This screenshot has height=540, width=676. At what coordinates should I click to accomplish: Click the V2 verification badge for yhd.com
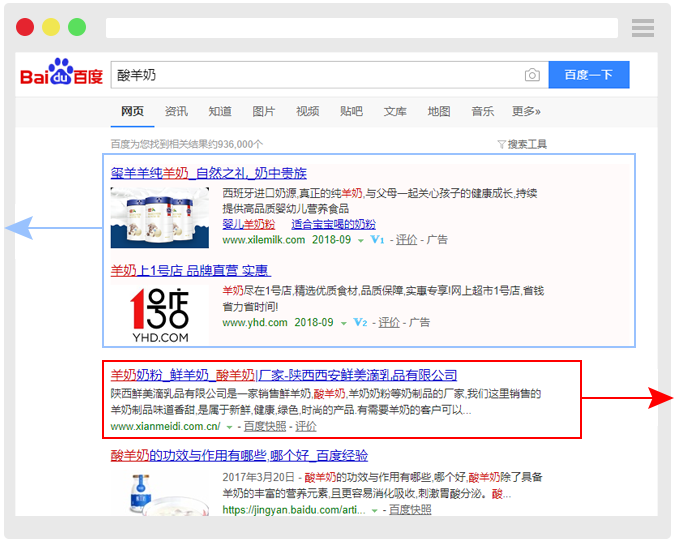360,322
